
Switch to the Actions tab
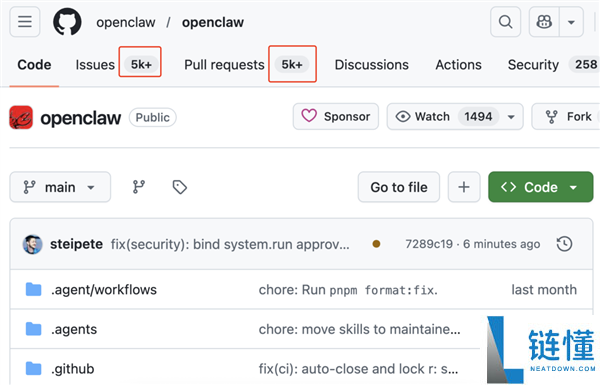tap(458, 65)
